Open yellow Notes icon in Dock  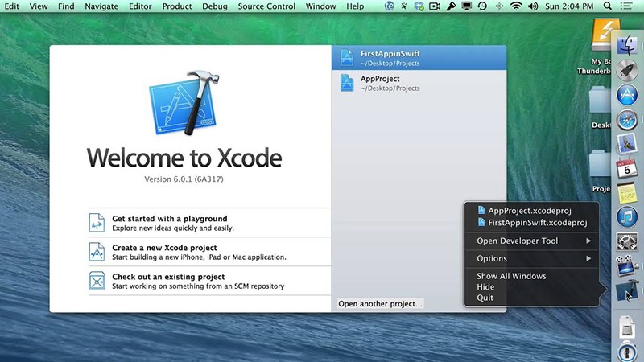pos(627,192)
